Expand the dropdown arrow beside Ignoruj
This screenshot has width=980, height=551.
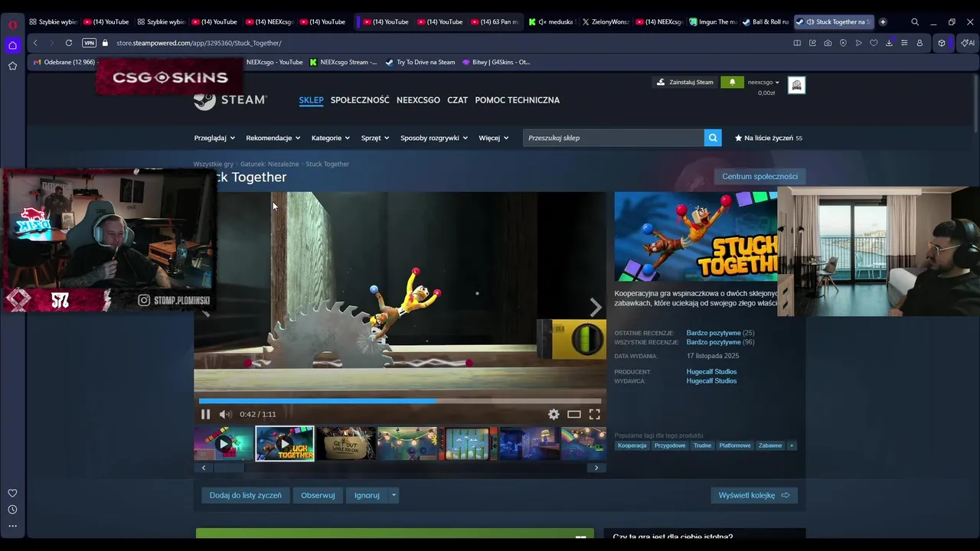394,495
